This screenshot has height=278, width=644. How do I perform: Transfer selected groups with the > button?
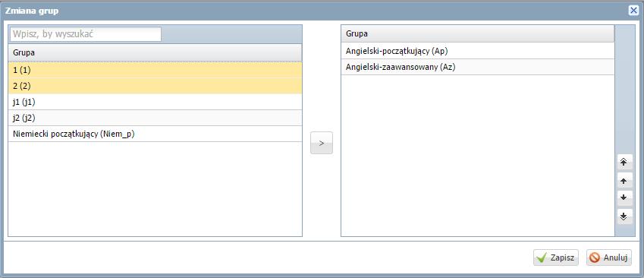tap(322, 143)
